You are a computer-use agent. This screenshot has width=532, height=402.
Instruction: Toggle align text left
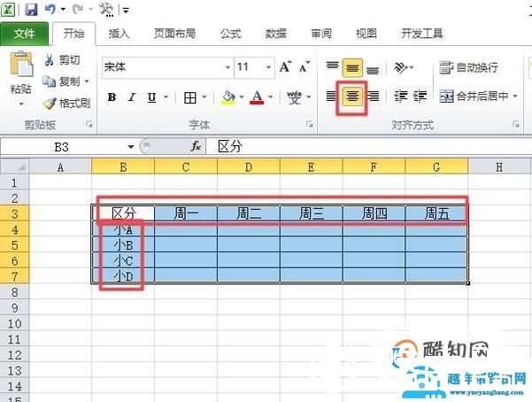click(331, 97)
